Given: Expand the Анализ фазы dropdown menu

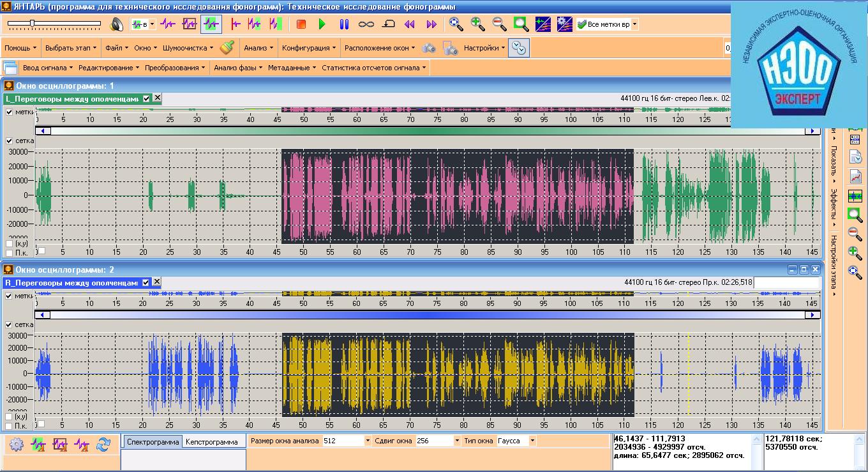Looking at the screenshot, I should point(239,68).
